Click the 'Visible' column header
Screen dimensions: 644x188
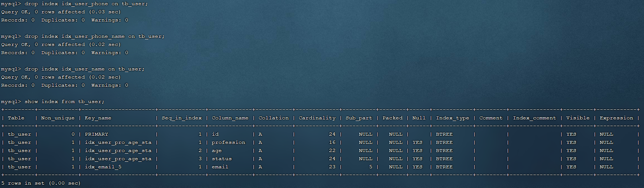coord(578,118)
